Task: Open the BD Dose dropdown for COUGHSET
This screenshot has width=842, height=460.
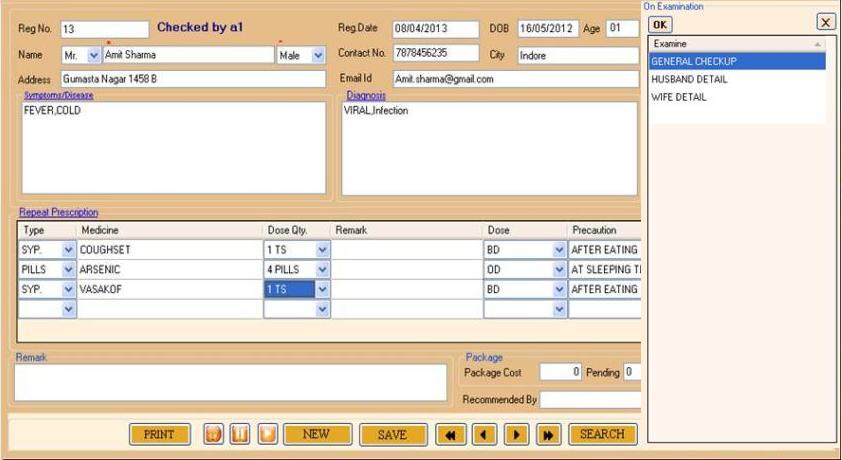Action: [x=559, y=250]
